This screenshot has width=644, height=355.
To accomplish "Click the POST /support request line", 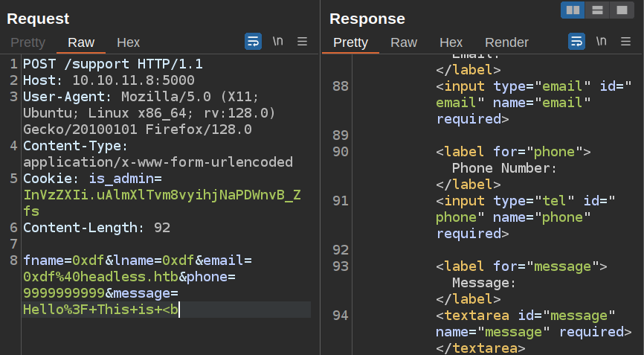I will point(112,64).
